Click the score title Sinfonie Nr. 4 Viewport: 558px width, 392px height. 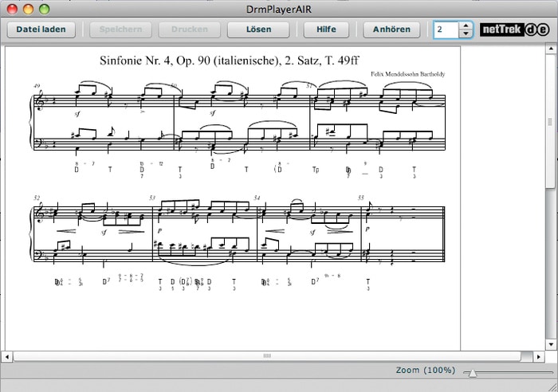point(230,61)
